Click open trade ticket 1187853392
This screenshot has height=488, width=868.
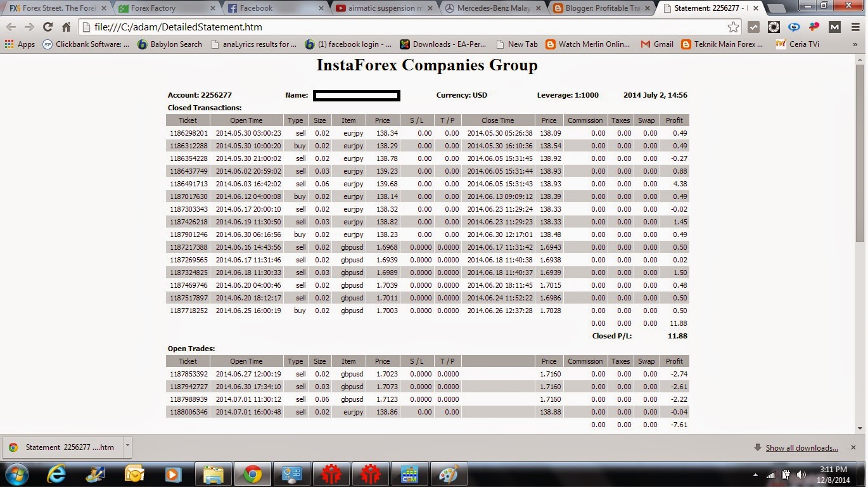(x=188, y=374)
